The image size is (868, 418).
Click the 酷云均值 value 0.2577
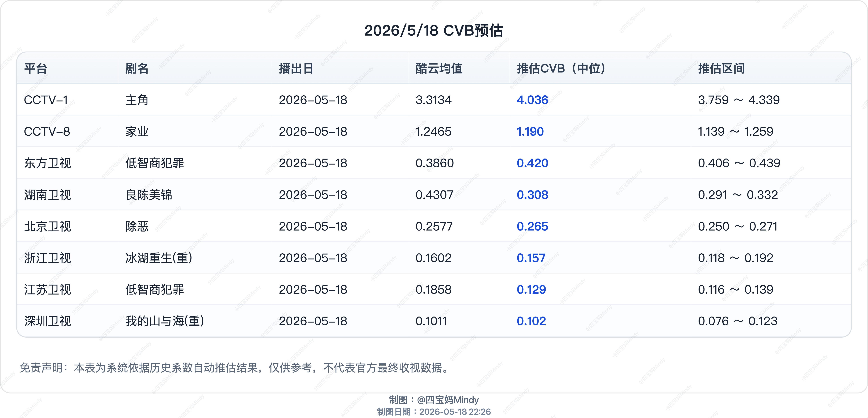[434, 227]
